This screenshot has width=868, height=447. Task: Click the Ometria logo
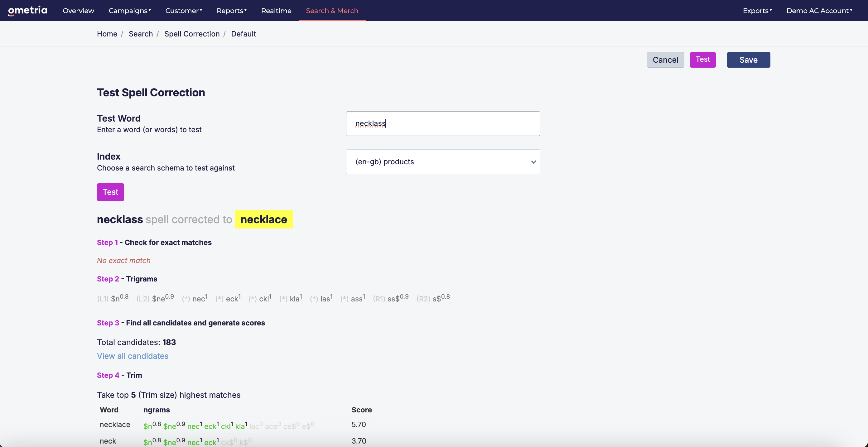tap(28, 10)
